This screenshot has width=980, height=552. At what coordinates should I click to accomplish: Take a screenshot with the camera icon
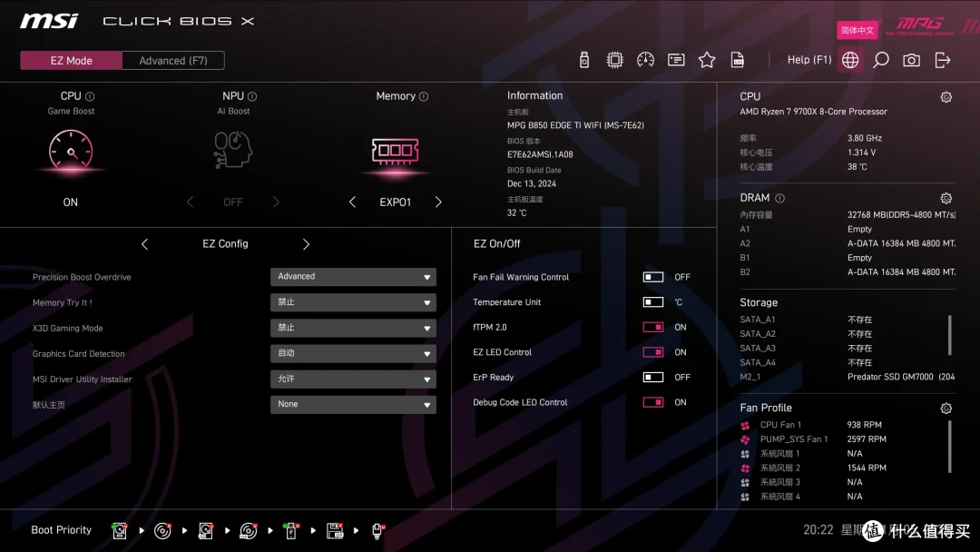pyautogui.click(x=911, y=60)
